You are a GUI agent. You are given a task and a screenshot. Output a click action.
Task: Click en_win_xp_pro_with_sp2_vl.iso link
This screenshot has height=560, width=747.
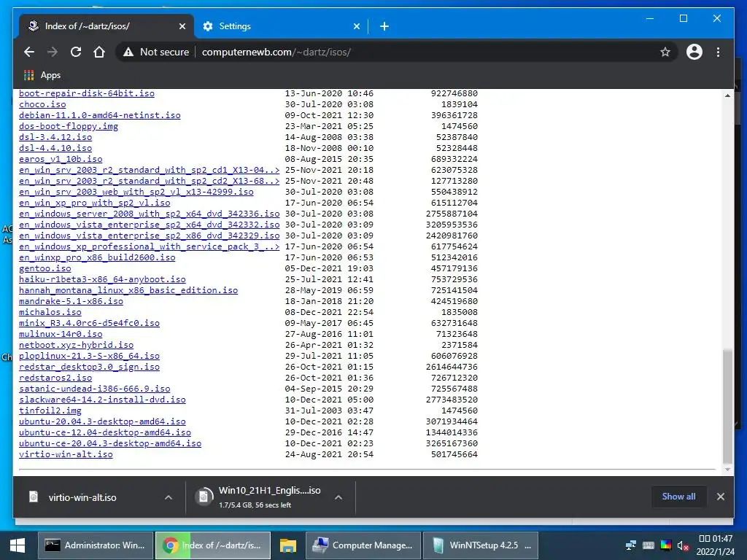click(x=94, y=203)
